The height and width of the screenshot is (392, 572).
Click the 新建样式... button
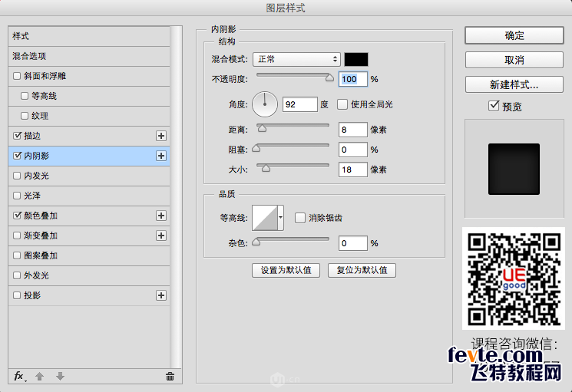pyautogui.click(x=514, y=84)
